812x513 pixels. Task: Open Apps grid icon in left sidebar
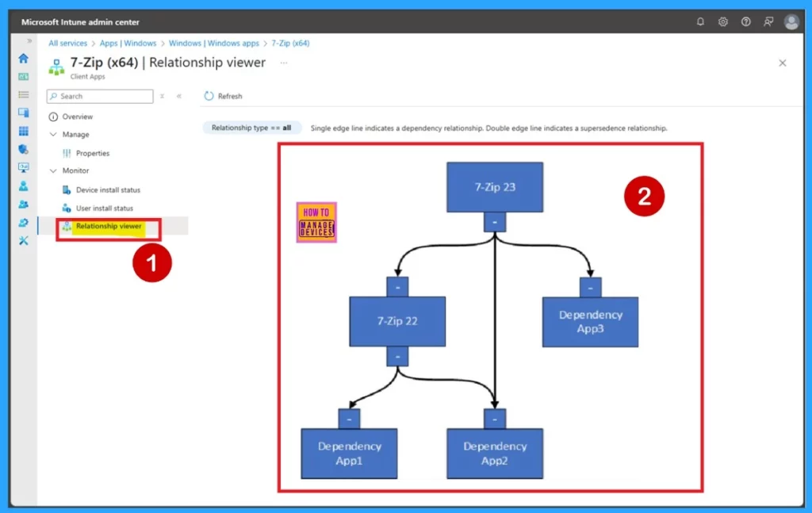[x=23, y=131]
